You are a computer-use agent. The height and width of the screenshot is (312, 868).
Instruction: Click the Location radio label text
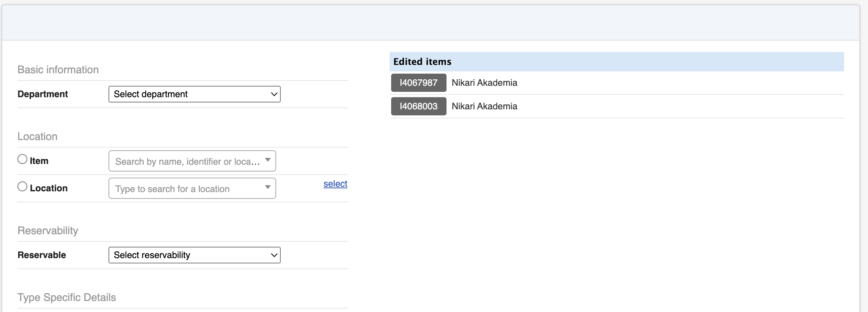coord(49,188)
